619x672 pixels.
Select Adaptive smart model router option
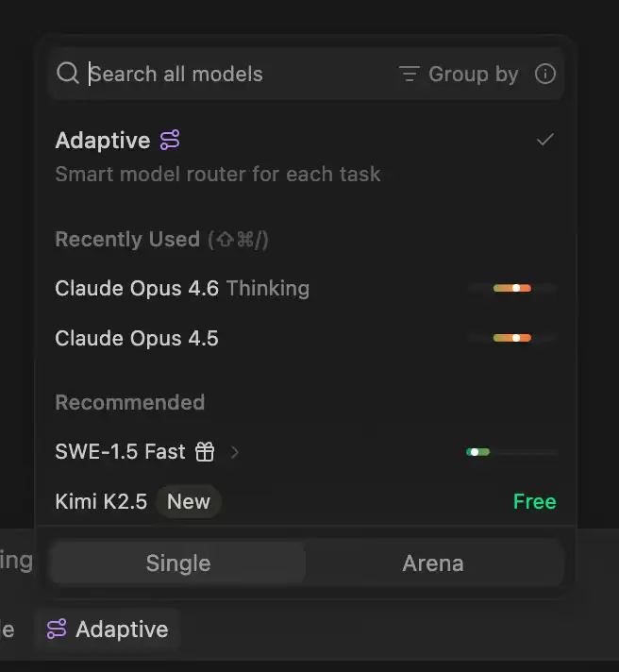pyautogui.click(x=306, y=157)
